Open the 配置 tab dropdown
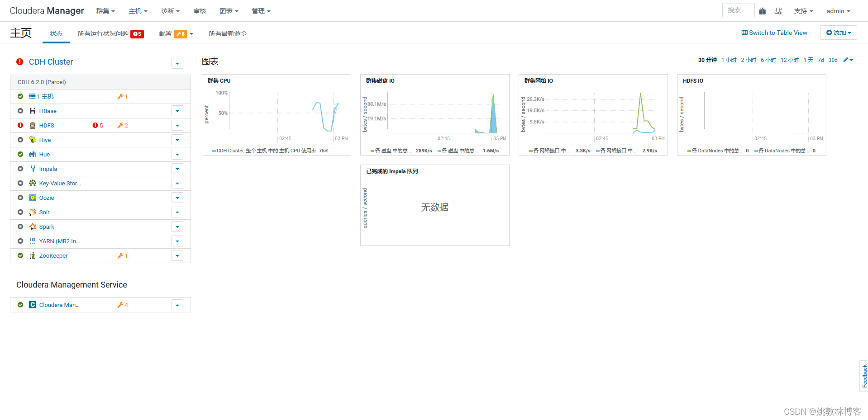The height and width of the screenshot is (420, 868). pos(176,33)
